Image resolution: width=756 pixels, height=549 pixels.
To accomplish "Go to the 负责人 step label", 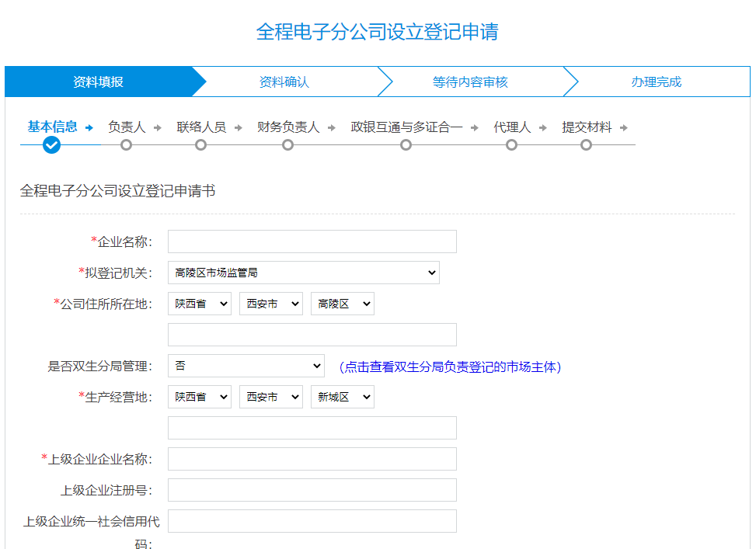I will (127, 127).
